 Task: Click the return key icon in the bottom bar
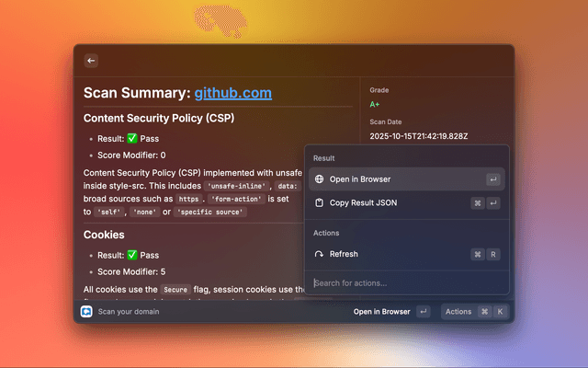point(423,312)
